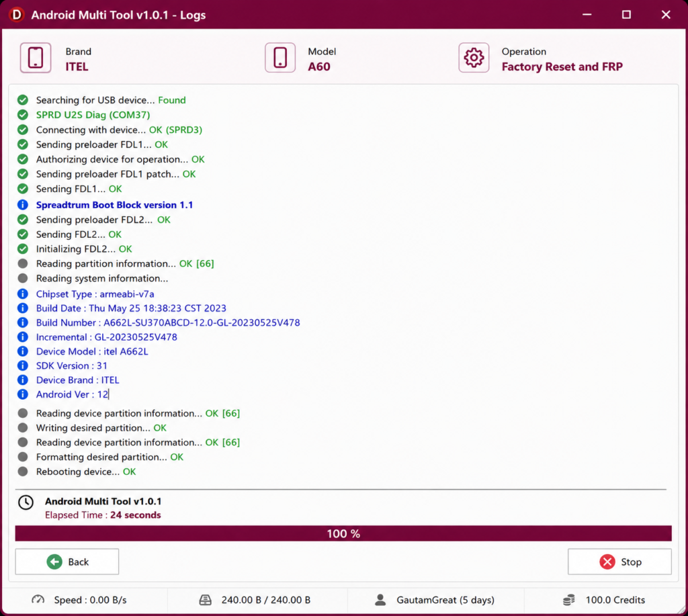
Task: Click gray dot beside Rebooting device
Action: [23, 472]
